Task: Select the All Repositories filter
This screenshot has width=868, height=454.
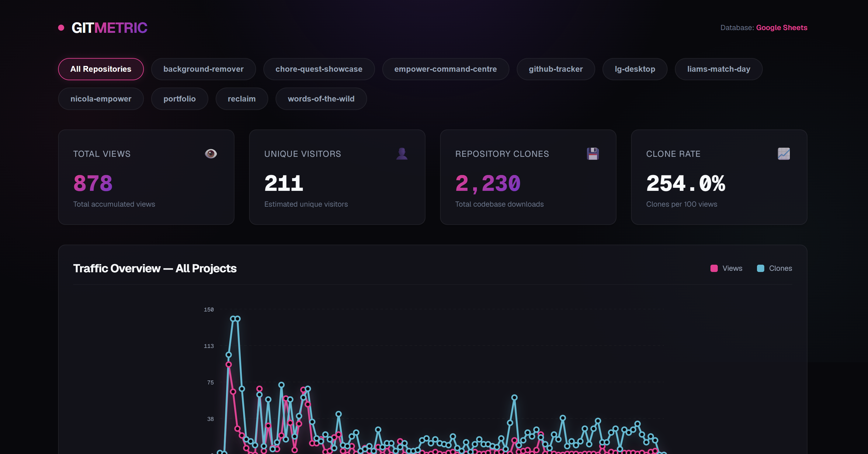Action: [x=101, y=69]
